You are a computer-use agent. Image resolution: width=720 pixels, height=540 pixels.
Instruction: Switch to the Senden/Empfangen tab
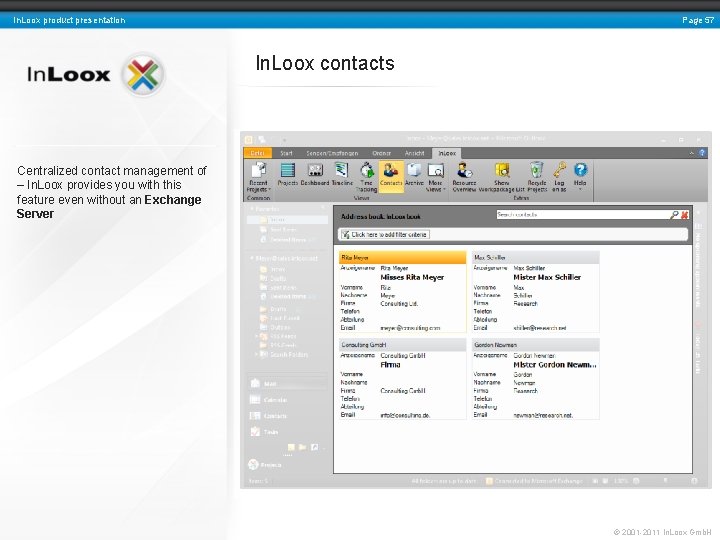coord(332,153)
